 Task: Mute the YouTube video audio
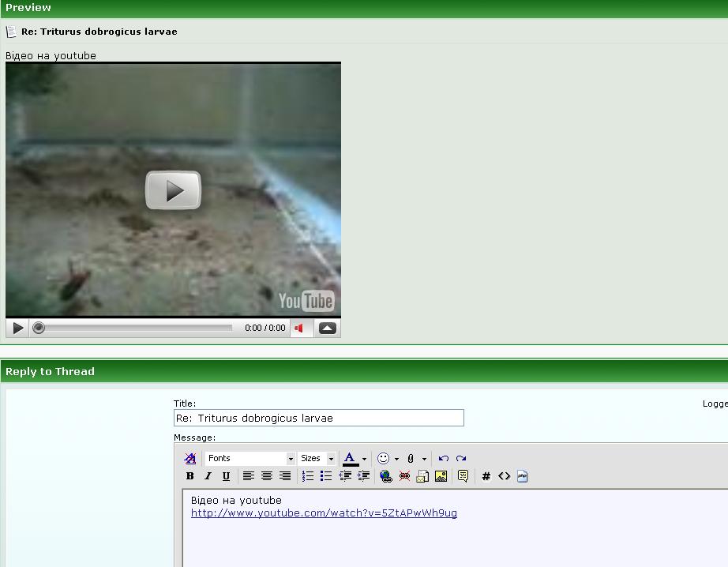[299, 328]
